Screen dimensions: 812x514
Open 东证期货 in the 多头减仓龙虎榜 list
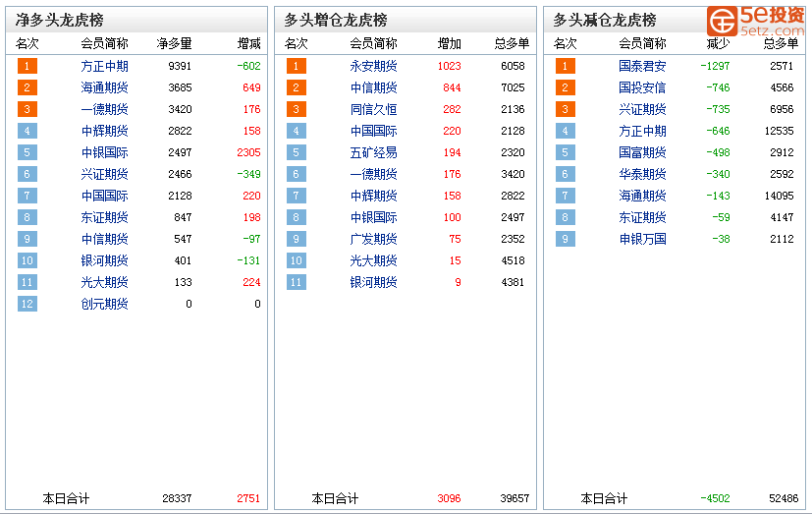(642, 217)
